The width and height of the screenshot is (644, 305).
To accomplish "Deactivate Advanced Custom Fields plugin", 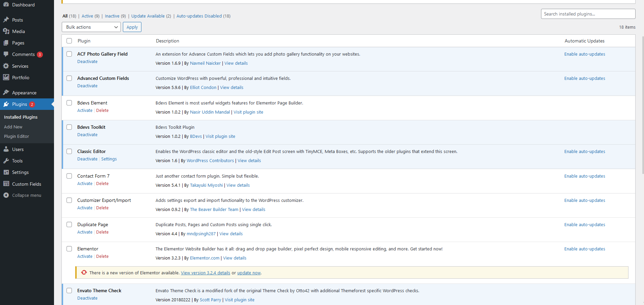I will 87,86.
